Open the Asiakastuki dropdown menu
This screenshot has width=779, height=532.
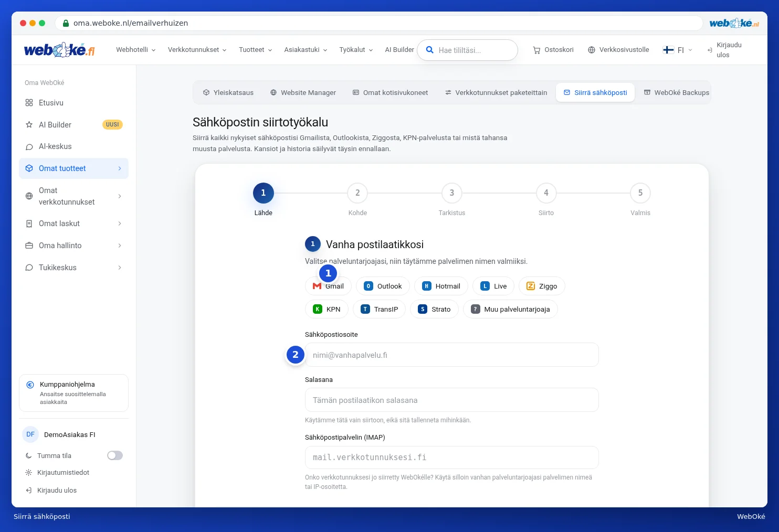[306, 50]
